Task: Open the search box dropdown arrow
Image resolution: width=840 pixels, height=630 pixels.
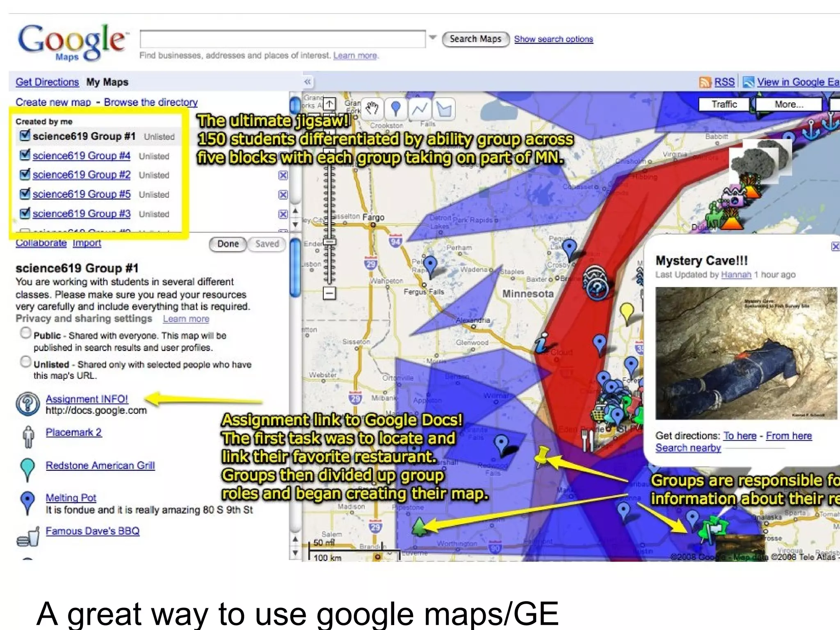Action: tap(433, 38)
